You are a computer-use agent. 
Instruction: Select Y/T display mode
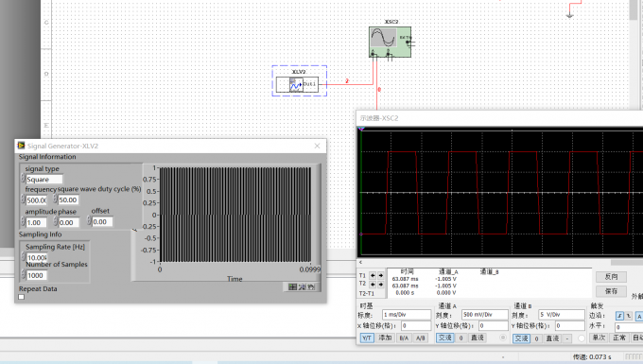[x=367, y=338]
